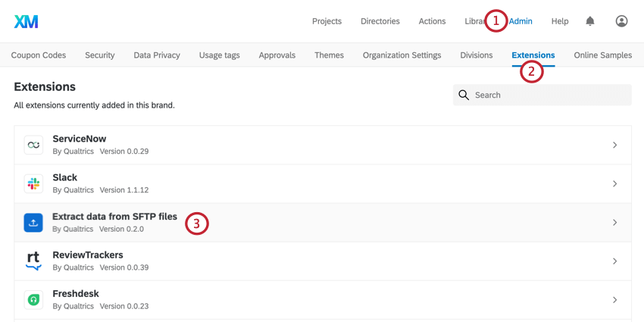This screenshot has width=644, height=322.
Task: Open Extract data from SFTP files title
Action: point(114,216)
